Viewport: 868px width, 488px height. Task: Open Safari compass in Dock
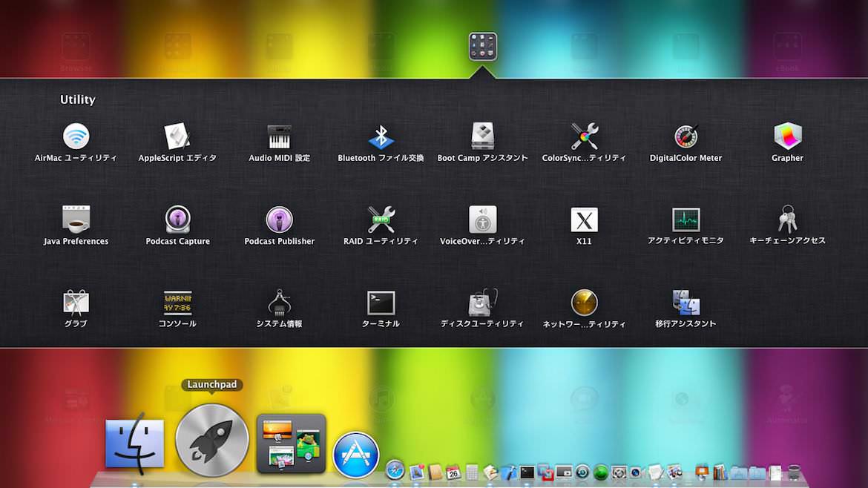click(x=395, y=470)
